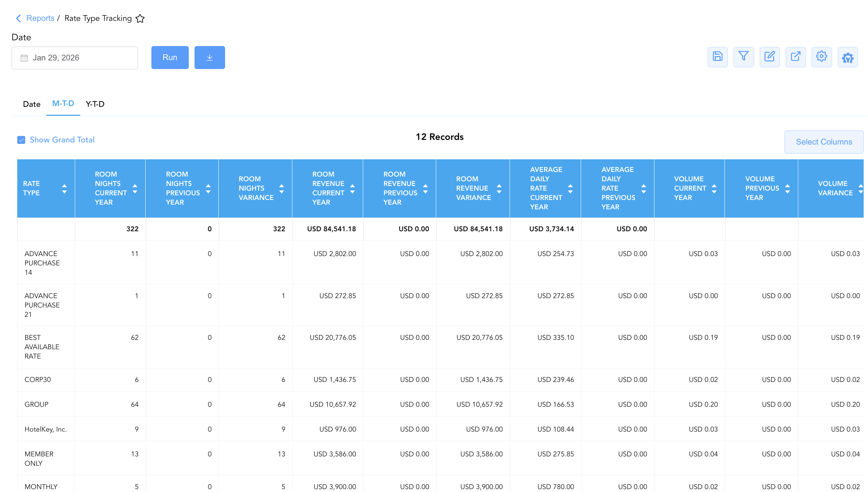This screenshot has width=868, height=492.
Task: Click the HotelKey, Inc. row label
Action: tap(46, 429)
